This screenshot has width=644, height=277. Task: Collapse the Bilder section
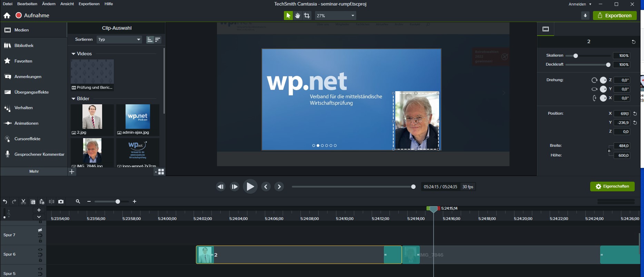point(73,99)
